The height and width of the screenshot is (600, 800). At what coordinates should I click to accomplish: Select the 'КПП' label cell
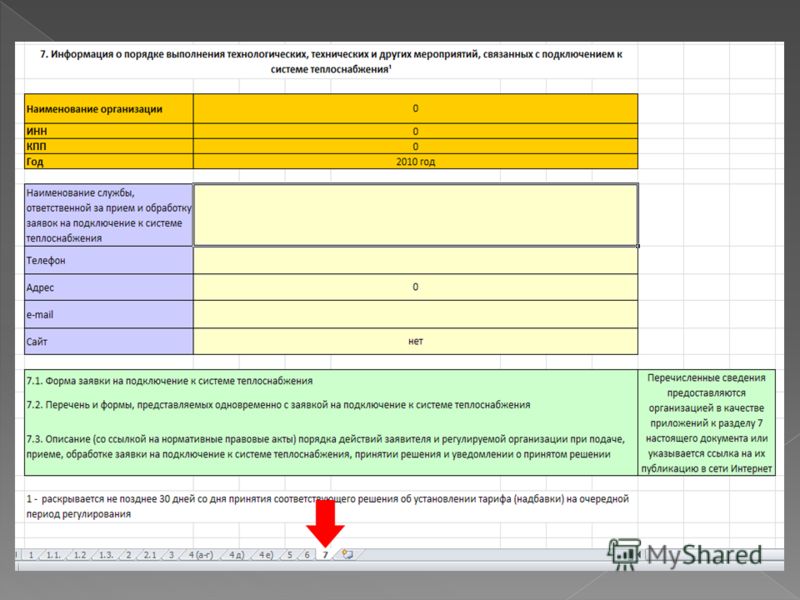[x=109, y=146]
